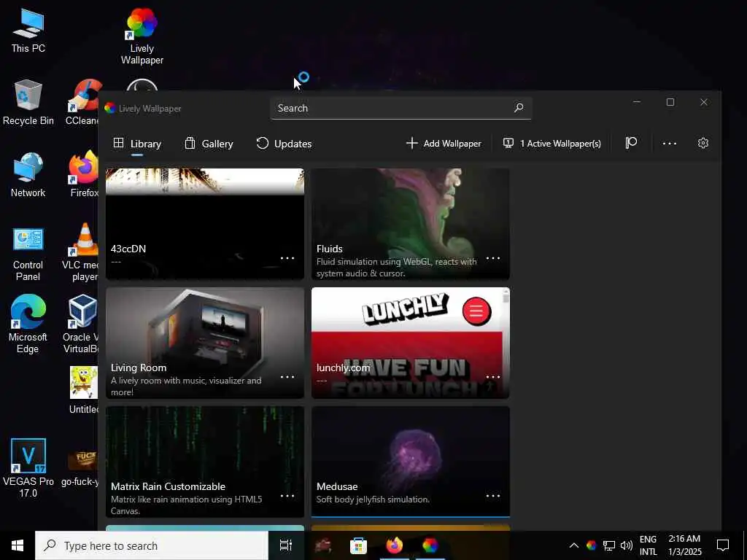The image size is (747, 560).
Task: Open Lively settings gear
Action: tap(703, 143)
